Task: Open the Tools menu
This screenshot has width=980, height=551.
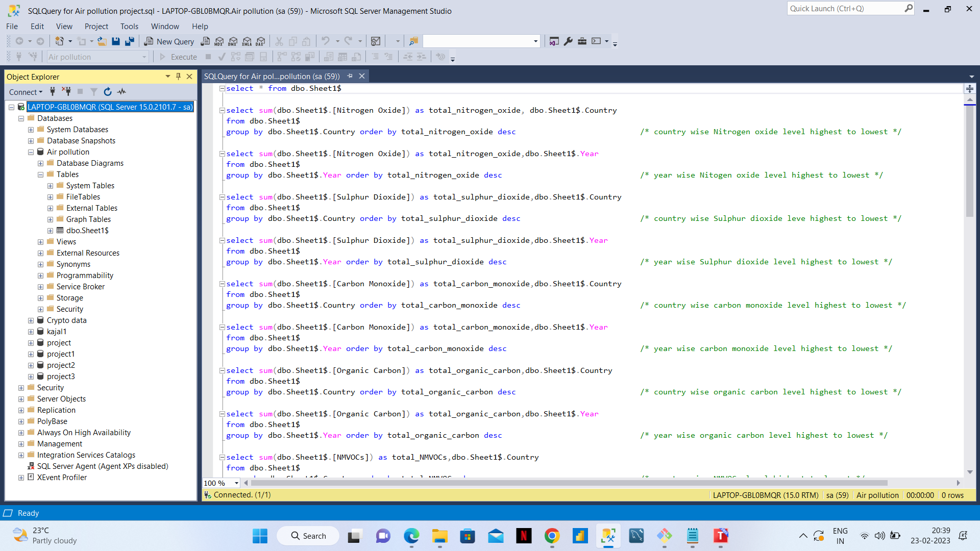Action: point(129,26)
